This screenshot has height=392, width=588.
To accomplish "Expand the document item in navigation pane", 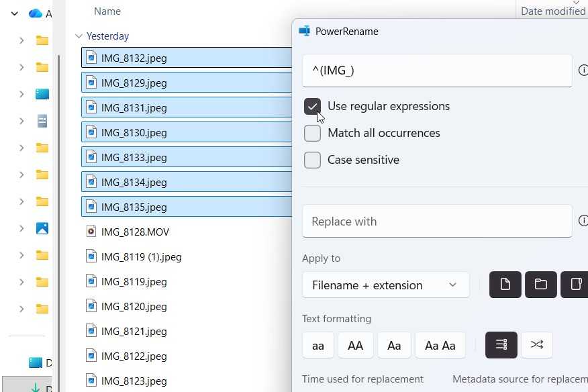I will (x=21, y=121).
